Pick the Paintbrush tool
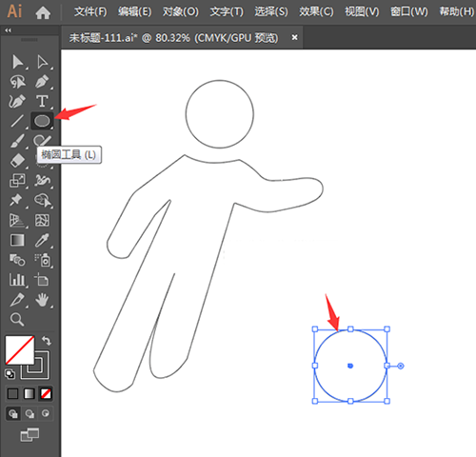Viewport: 476px width, 457px height. [17, 141]
